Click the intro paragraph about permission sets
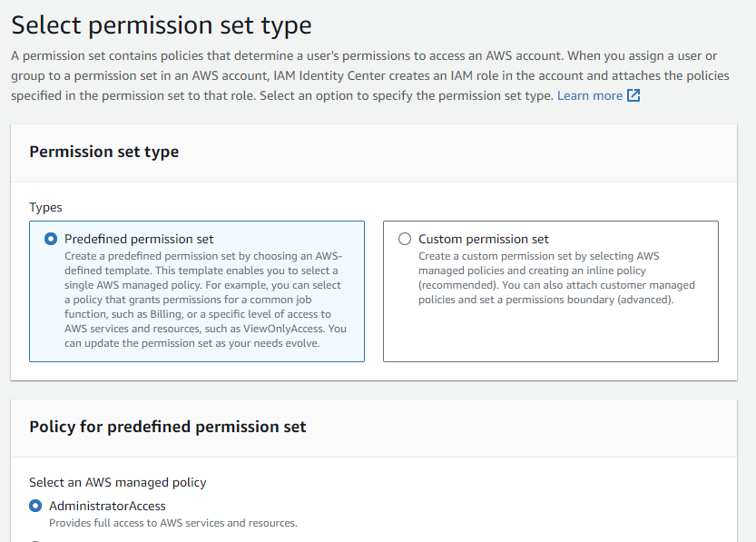 pos(363,75)
